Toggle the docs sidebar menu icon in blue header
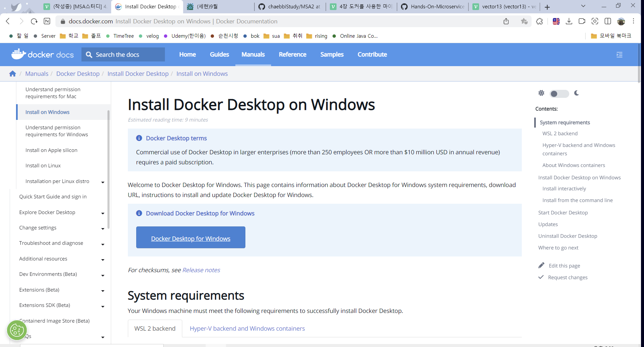This screenshot has width=644, height=347. click(x=619, y=54)
